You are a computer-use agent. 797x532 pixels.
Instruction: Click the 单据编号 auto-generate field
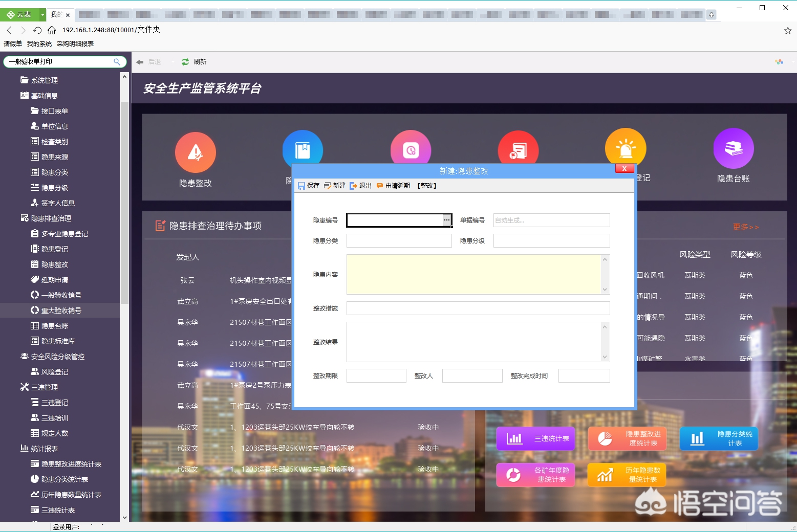pos(551,220)
